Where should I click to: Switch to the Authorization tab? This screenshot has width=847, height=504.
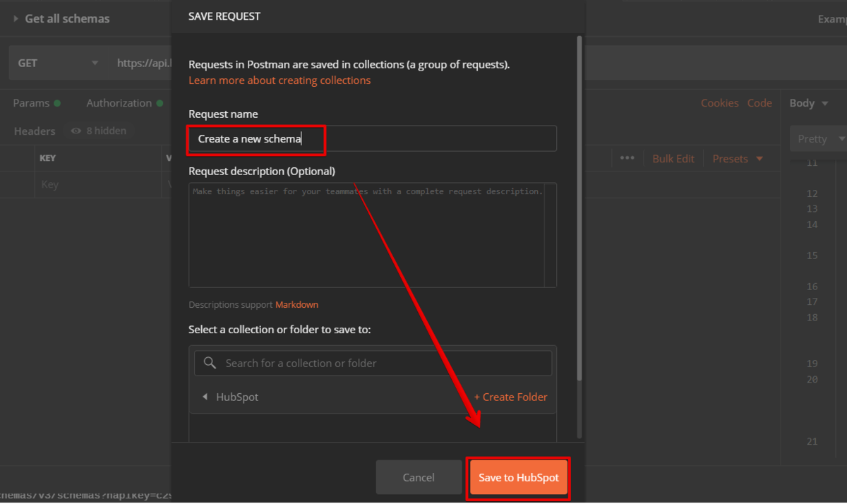coord(119,103)
